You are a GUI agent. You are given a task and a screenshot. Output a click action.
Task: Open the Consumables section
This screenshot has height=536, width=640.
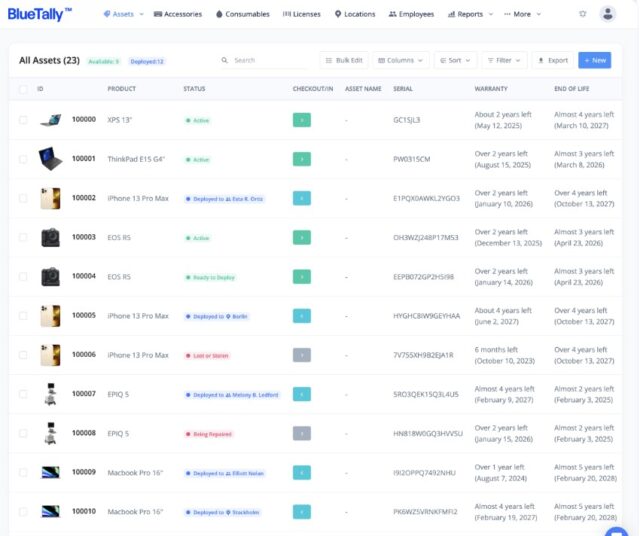pyautogui.click(x=242, y=14)
